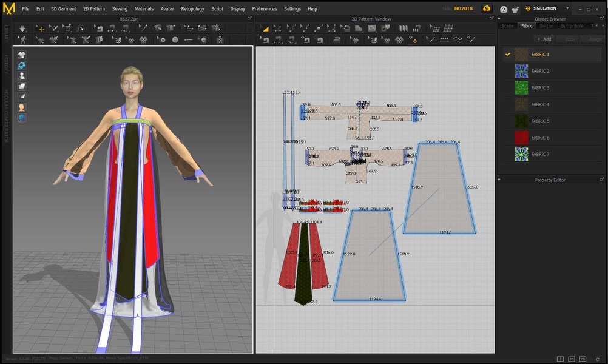The image size is (608, 364).
Task: Start simulation with the down-arrow Simulate icon
Action: 22,29
